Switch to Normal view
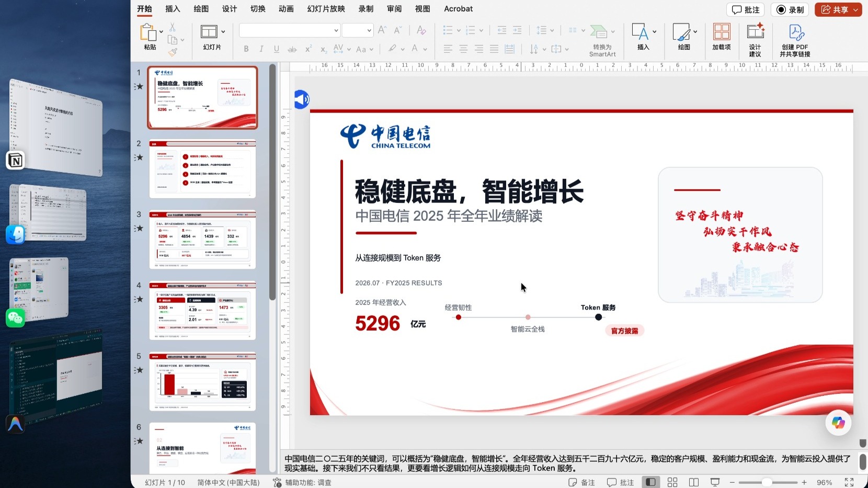868x488 pixels. click(x=650, y=482)
